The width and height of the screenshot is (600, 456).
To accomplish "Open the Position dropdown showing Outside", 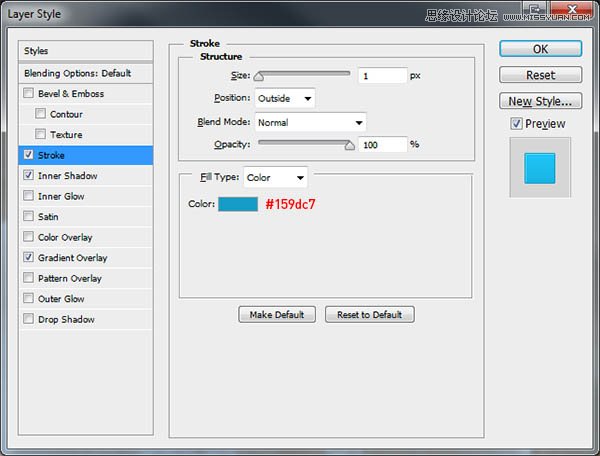I will [x=285, y=98].
